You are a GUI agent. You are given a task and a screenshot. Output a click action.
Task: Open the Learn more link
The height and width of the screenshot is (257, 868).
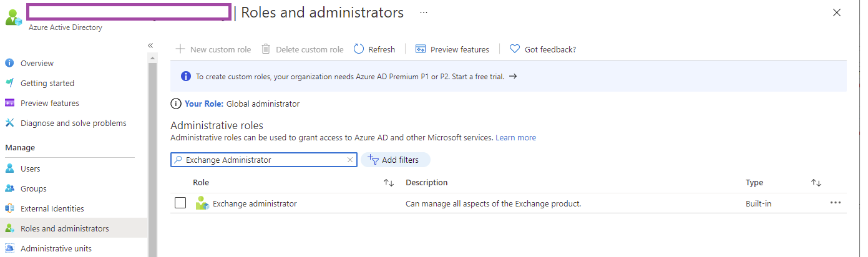pos(516,137)
